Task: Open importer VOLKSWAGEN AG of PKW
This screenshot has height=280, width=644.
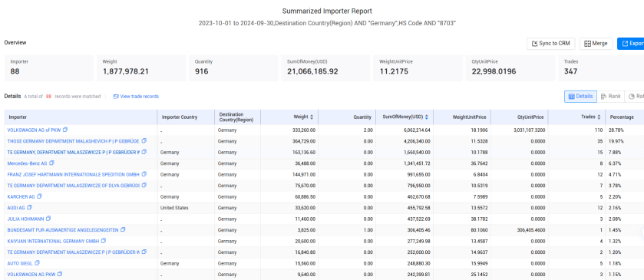Action: click(x=34, y=130)
